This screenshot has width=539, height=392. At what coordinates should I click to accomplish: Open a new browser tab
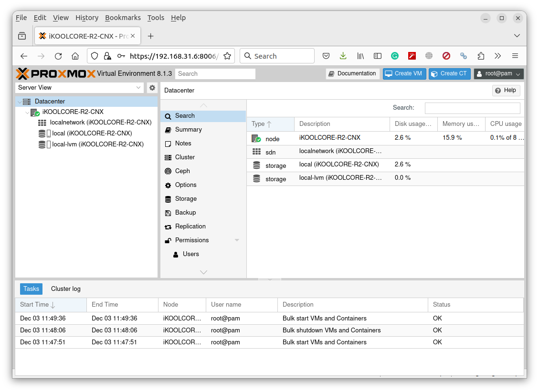point(150,36)
